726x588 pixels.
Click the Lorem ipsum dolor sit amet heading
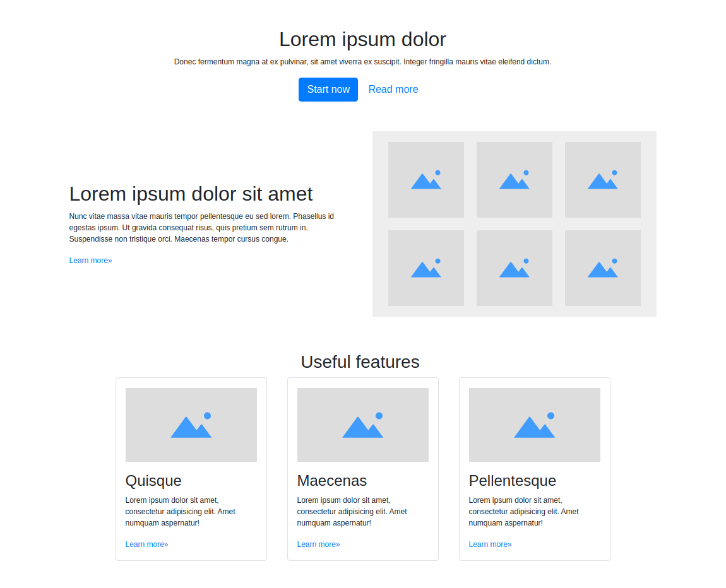(x=191, y=194)
